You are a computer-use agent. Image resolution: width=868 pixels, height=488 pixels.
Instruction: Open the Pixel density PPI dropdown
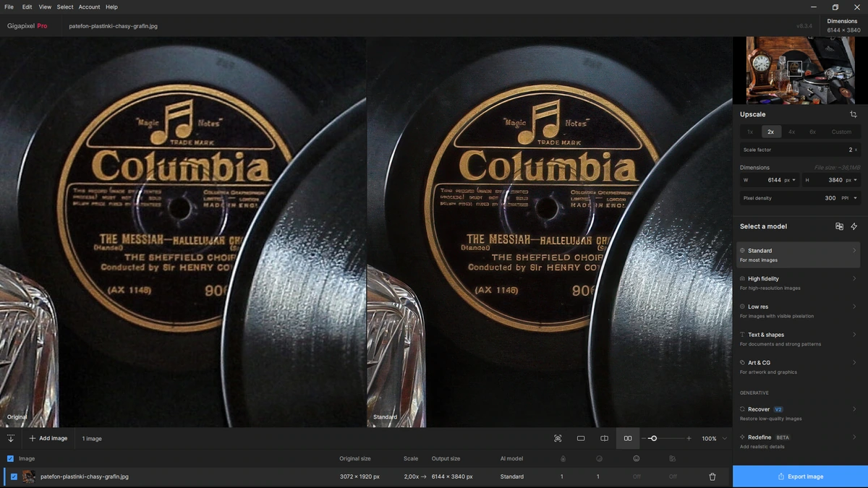click(849, 198)
